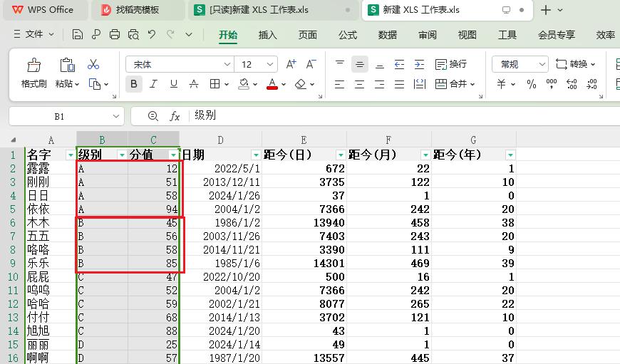The image size is (620, 364).
Task: Toggle Underline formatting
Action: click(174, 84)
